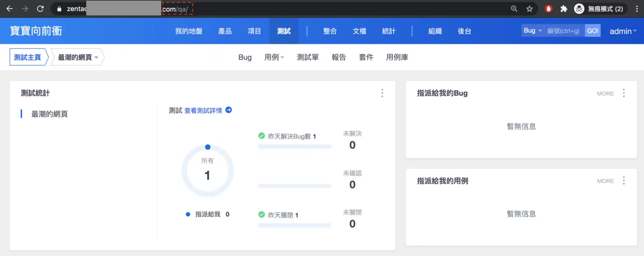The width and height of the screenshot is (644, 256).
Task: Click the lock icon in the address bar
Action: click(59, 9)
